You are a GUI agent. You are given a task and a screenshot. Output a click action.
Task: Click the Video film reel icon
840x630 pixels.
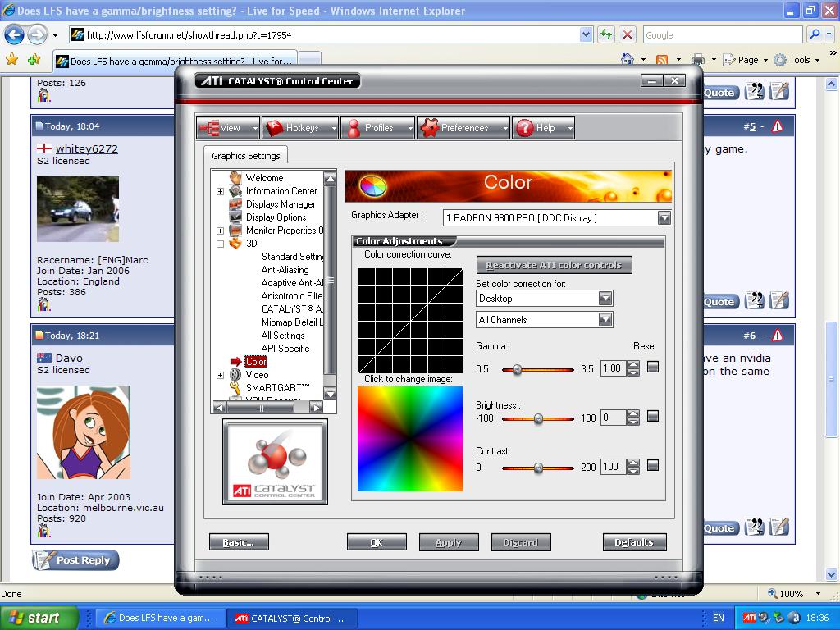tap(235, 374)
